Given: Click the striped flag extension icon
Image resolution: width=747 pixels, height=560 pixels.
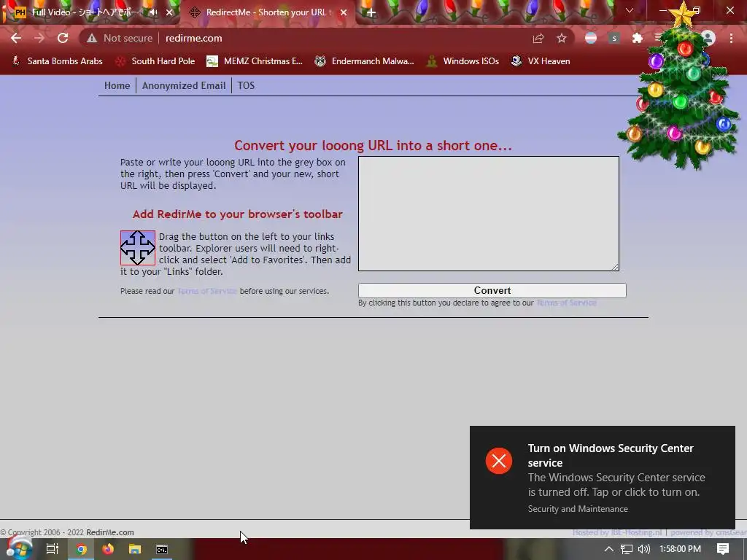Looking at the screenshot, I should pyautogui.click(x=591, y=38).
